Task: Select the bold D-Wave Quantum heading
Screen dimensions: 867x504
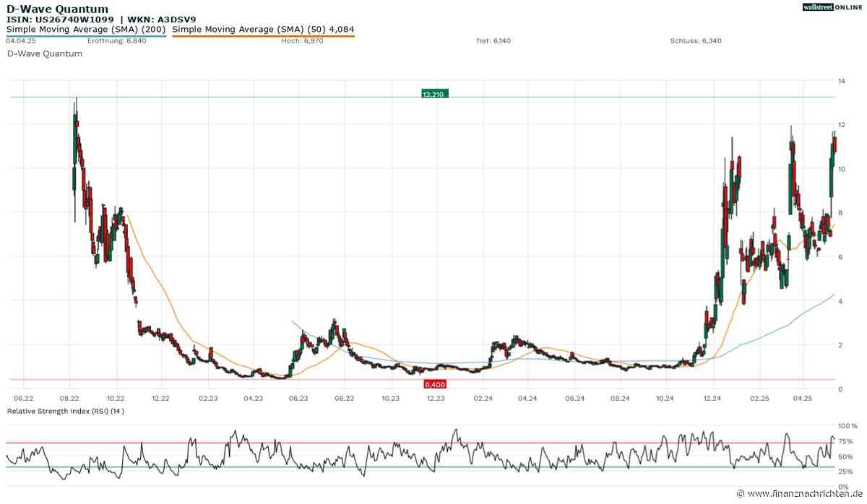Action: tap(57, 9)
